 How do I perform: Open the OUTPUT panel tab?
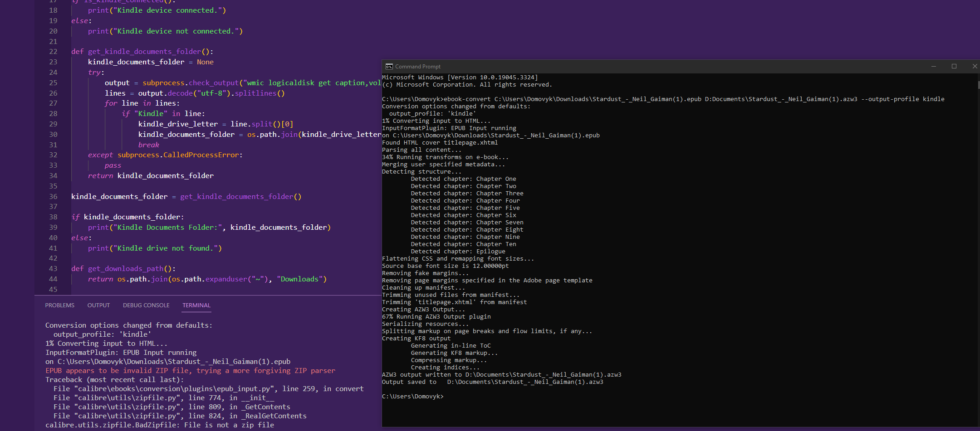98,305
